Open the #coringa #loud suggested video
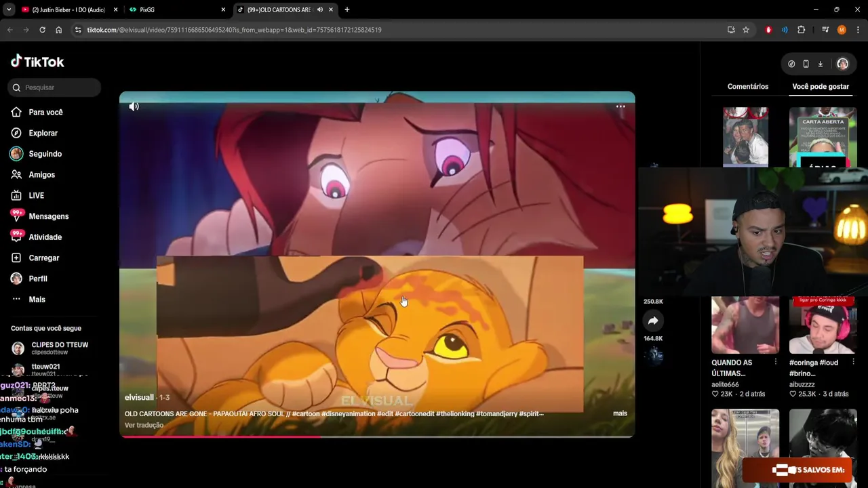Screen dimensions: 868x488 (x=823, y=325)
